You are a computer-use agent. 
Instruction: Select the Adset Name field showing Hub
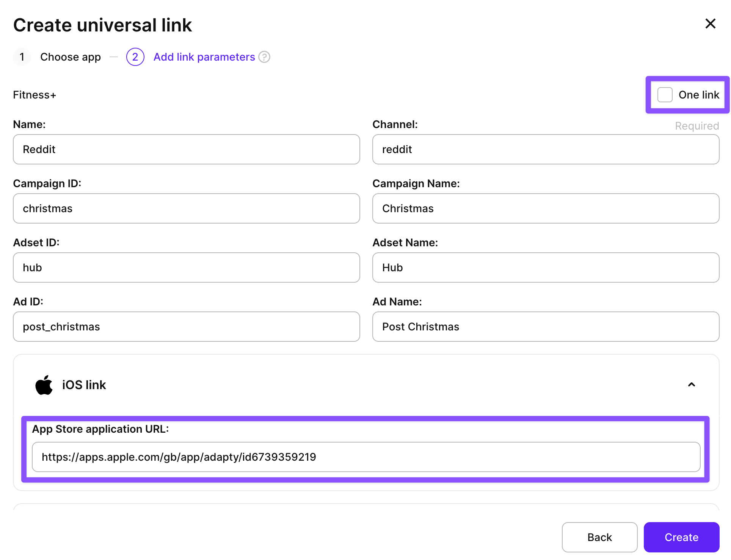[546, 267]
